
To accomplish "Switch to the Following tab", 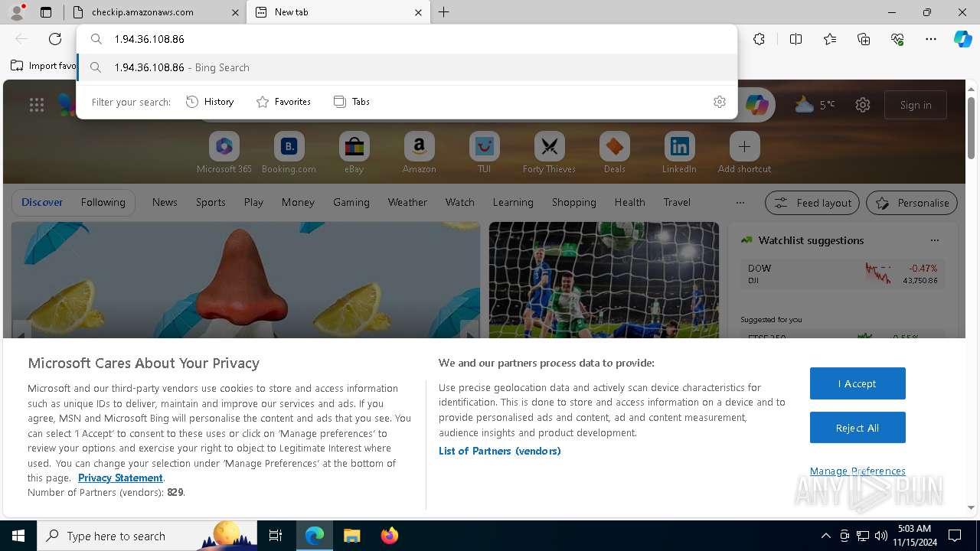I will coord(103,202).
